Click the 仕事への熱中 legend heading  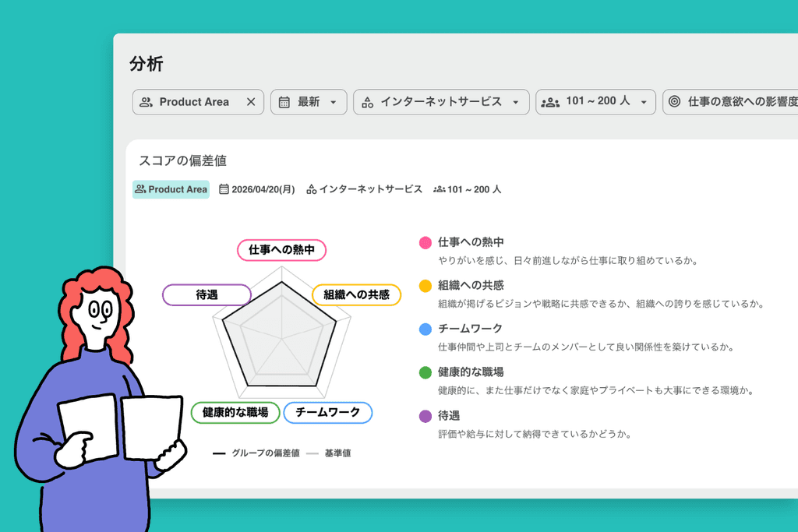471,242
